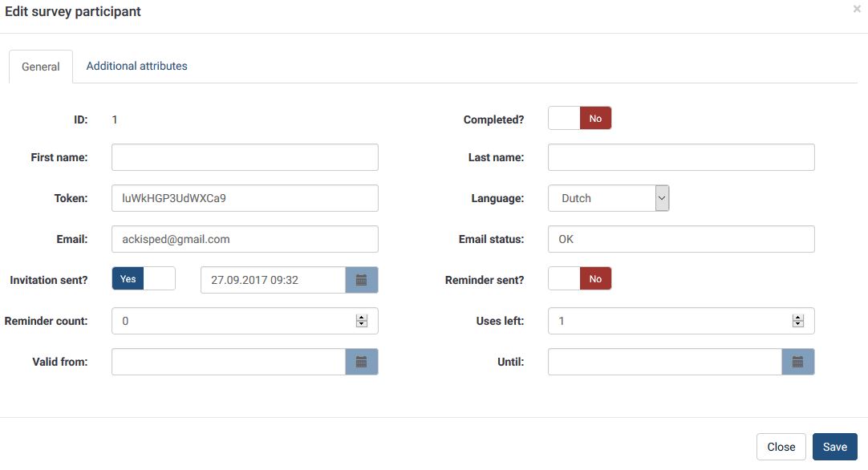Viewport: 868px width, 470px height.
Task: Click the ID value 1
Action: tap(115, 120)
